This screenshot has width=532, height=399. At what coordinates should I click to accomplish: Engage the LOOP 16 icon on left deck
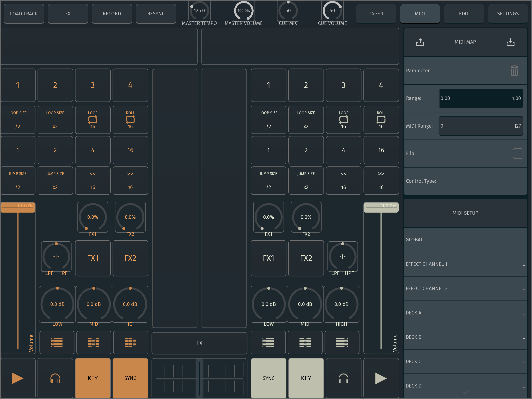coord(93,120)
